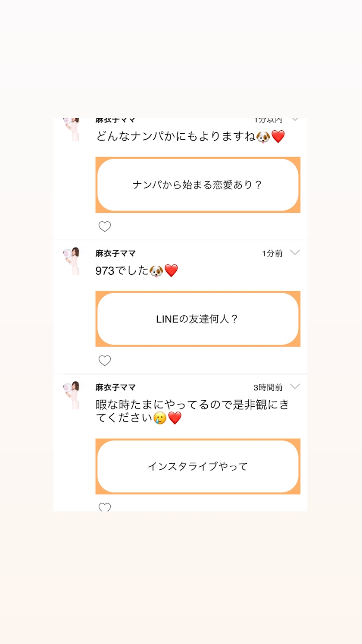The height and width of the screenshot is (644, 362).
Task: Open the インスタライブやって question card
Action: click(x=198, y=466)
